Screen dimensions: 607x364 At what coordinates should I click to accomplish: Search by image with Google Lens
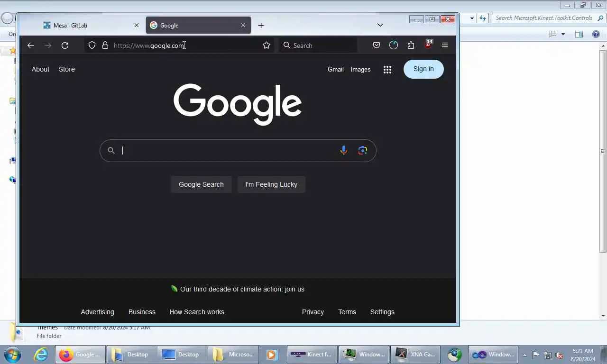pyautogui.click(x=363, y=150)
